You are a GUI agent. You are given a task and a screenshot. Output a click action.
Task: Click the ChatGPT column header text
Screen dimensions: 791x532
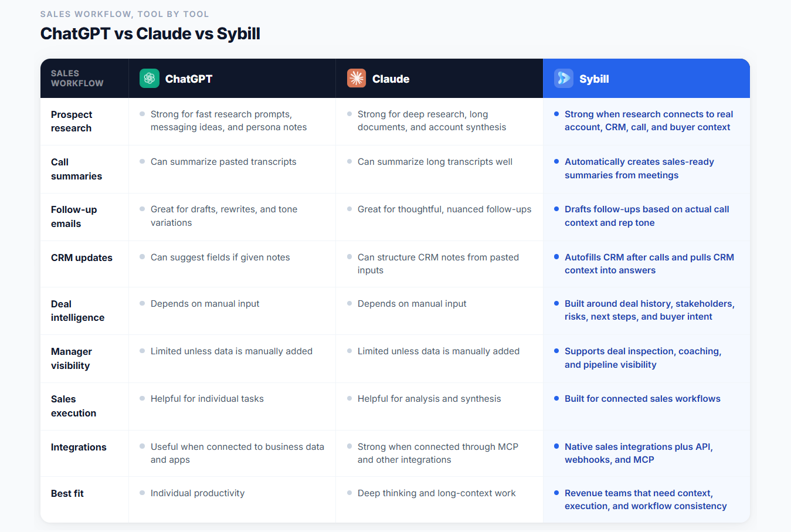tap(189, 79)
